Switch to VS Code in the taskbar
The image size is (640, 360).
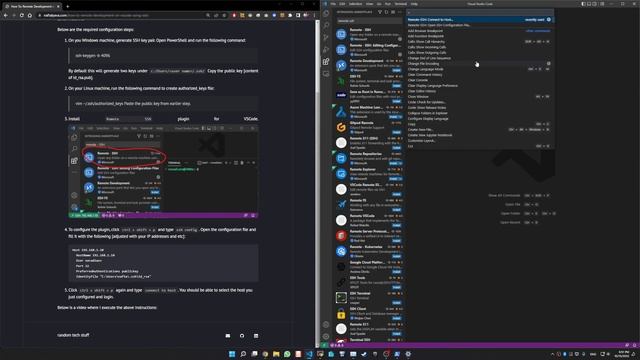click(x=309, y=354)
